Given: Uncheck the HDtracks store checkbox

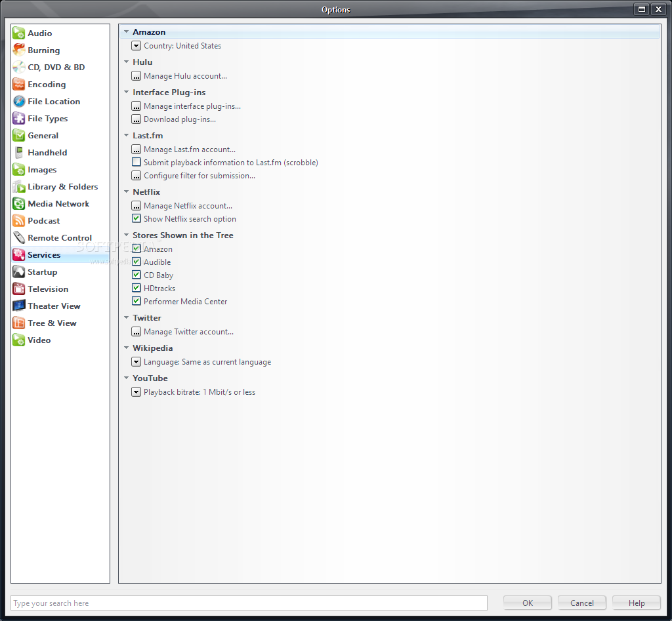Looking at the screenshot, I should pyautogui.click(x=136, y=288).
